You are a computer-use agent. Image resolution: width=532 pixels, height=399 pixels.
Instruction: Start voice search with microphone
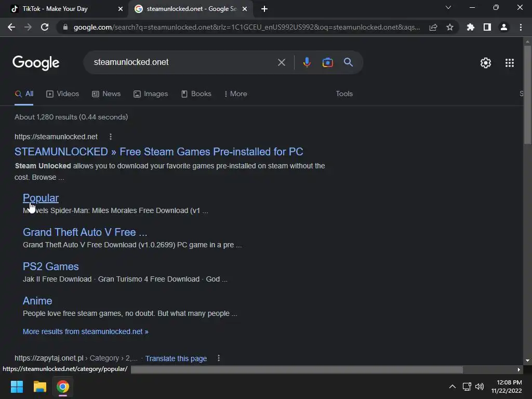point(307,62)
